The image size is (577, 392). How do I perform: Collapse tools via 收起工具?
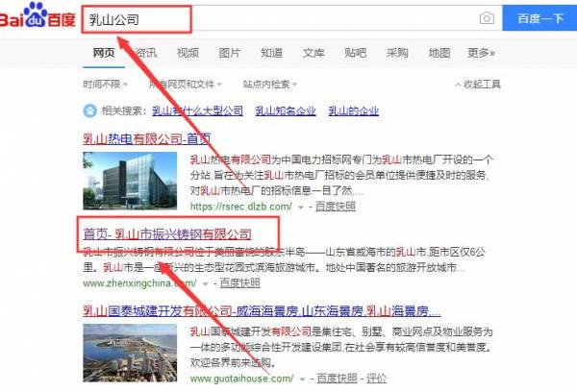click(x=478, y=85)
